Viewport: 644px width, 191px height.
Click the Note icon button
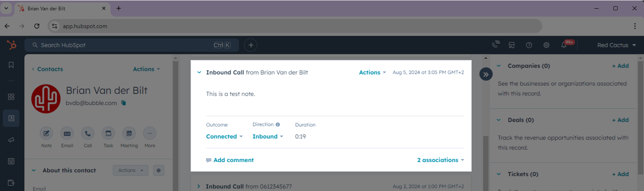(46, 133)
